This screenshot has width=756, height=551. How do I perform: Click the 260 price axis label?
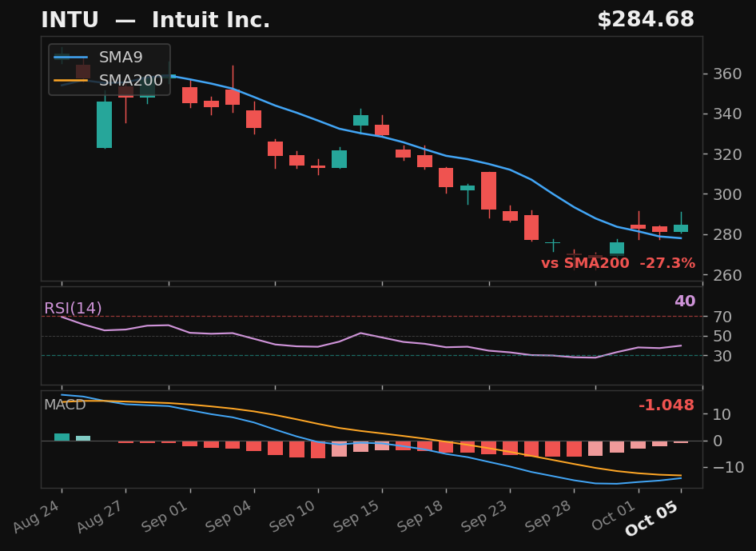coord(727,275)
